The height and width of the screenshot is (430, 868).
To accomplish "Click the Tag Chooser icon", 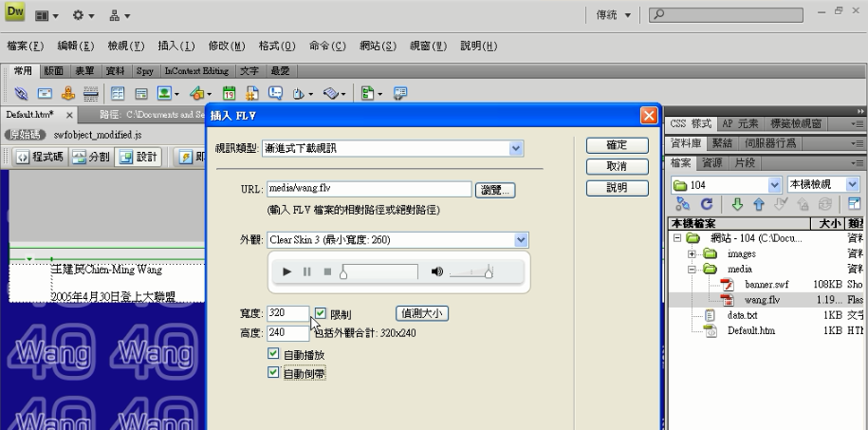I will point(399,93).
